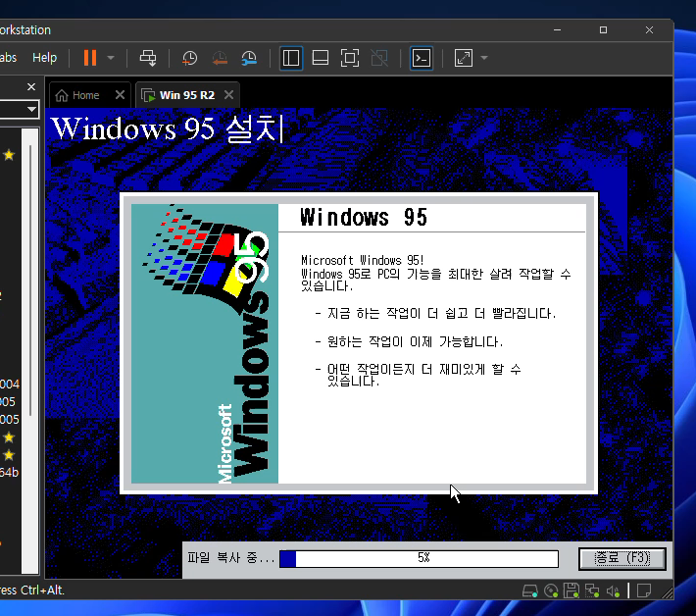
Task: Open the library search dropdown
Action: click(31, 109)
